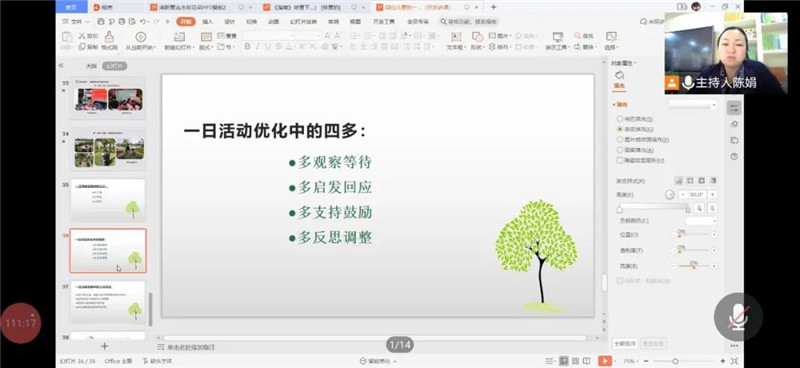Click the Apply to All button

click(625, 344)
